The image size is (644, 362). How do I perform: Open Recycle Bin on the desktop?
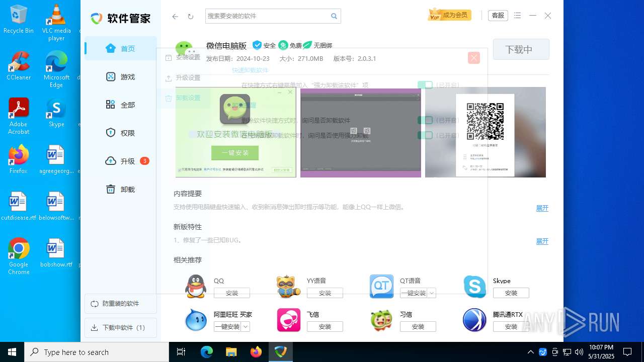tap(19, 20)
